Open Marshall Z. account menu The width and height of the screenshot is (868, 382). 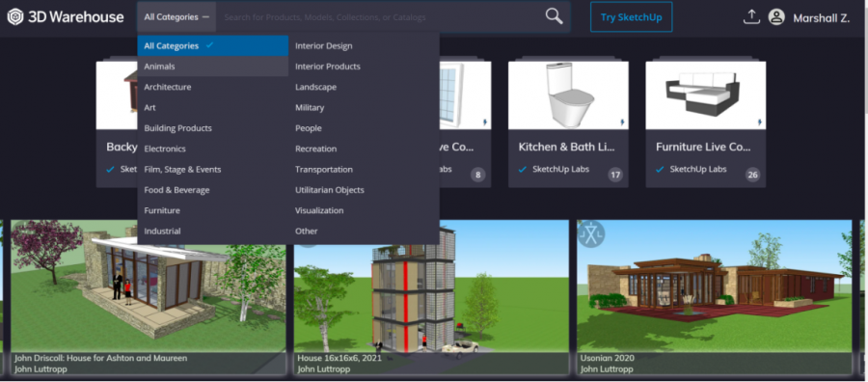(x=821, y=17)
